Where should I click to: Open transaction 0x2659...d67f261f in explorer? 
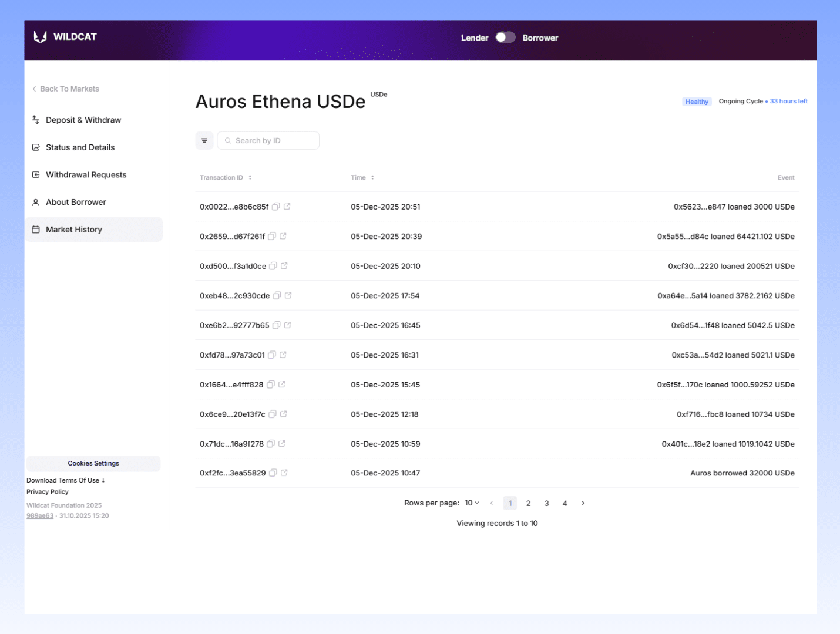click(283, 236)
